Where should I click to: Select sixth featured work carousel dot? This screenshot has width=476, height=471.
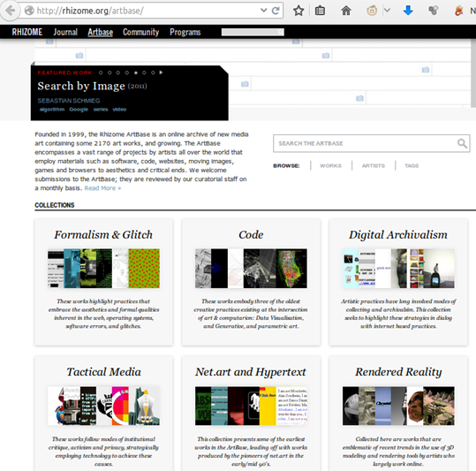click(144, 72)
